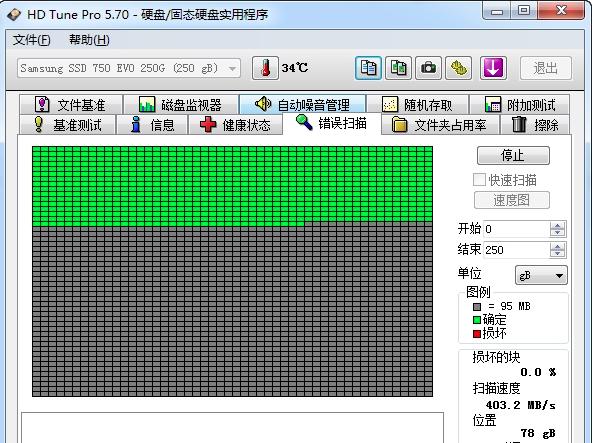The image size is (594, 443).
Task: Increase the 结束 value with up arrow
Action: pos(557,246)
